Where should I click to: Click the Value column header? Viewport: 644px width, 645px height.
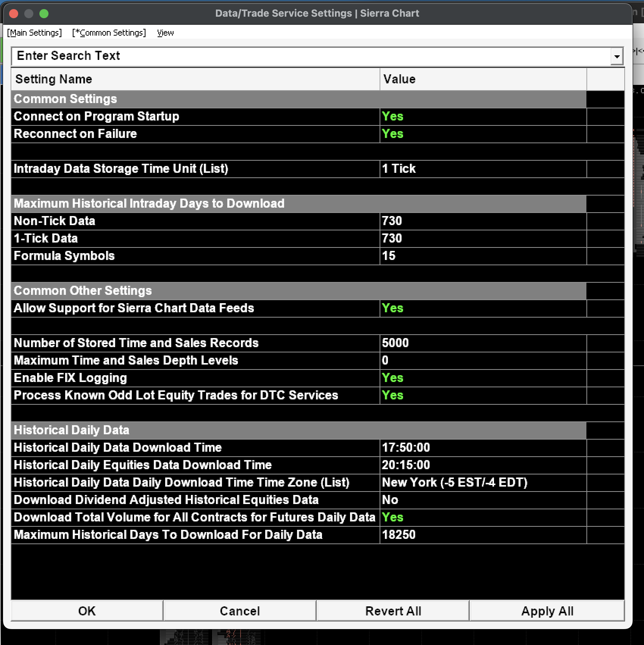(483, 79)
